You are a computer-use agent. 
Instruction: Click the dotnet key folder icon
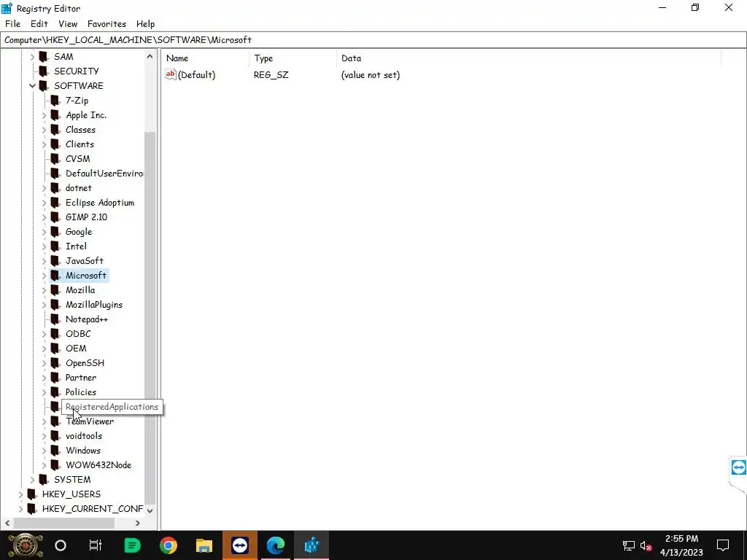tap(55, 188)
